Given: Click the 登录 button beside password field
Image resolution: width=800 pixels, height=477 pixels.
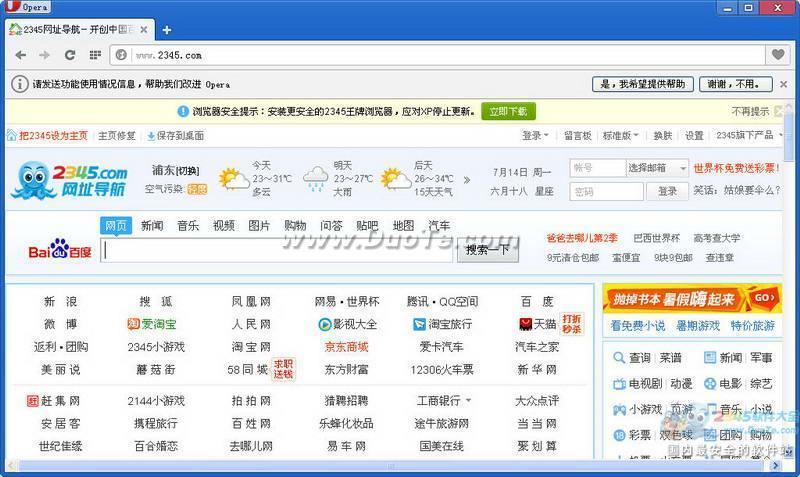Looking at the screenshot, I should (667, 191).
